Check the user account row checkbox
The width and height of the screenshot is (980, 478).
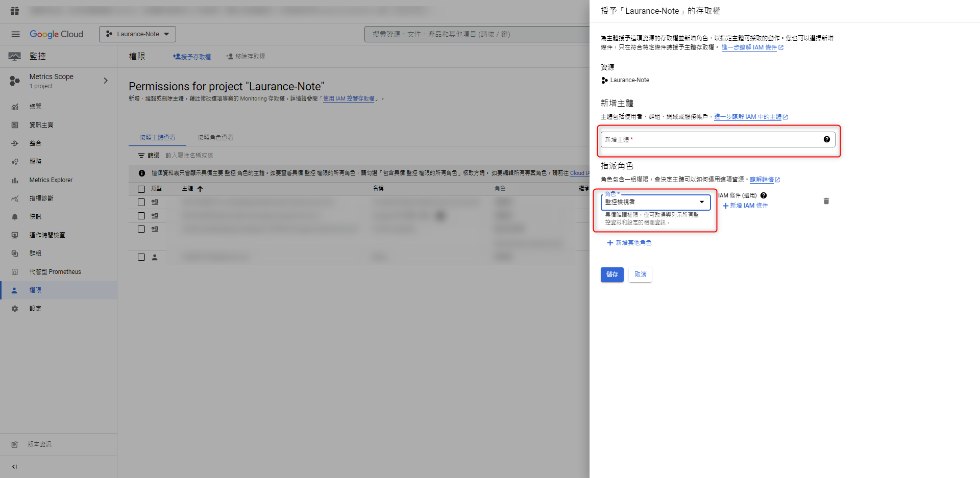pos(141,257)
